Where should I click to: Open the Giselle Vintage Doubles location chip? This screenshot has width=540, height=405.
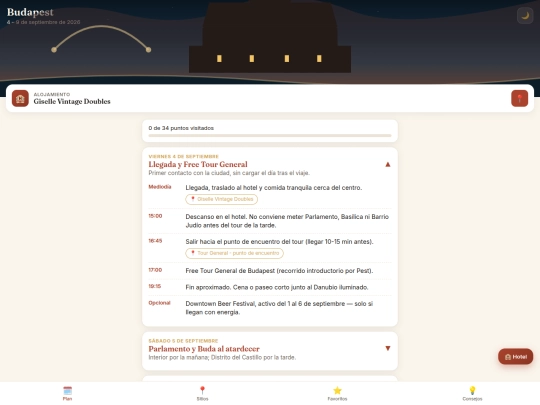tap(221, 199)
